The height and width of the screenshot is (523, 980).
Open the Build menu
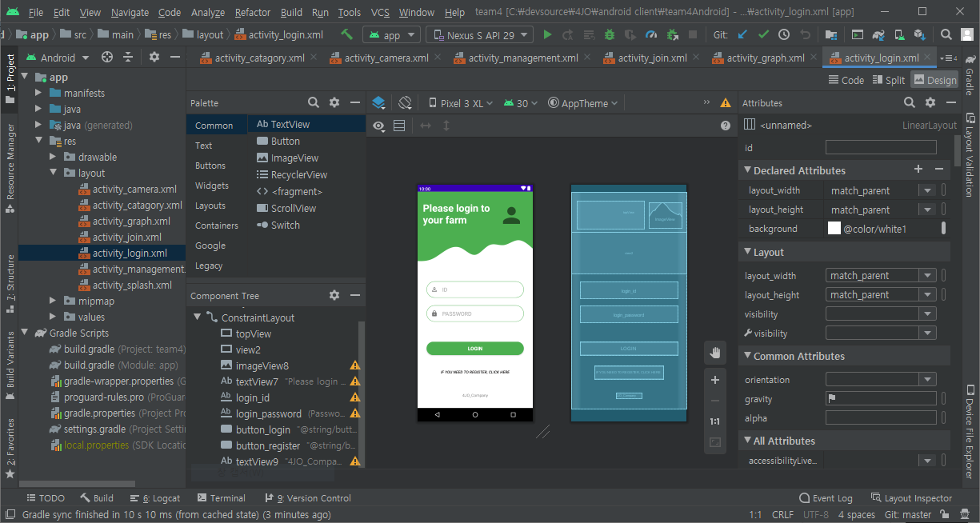[291, 13]
